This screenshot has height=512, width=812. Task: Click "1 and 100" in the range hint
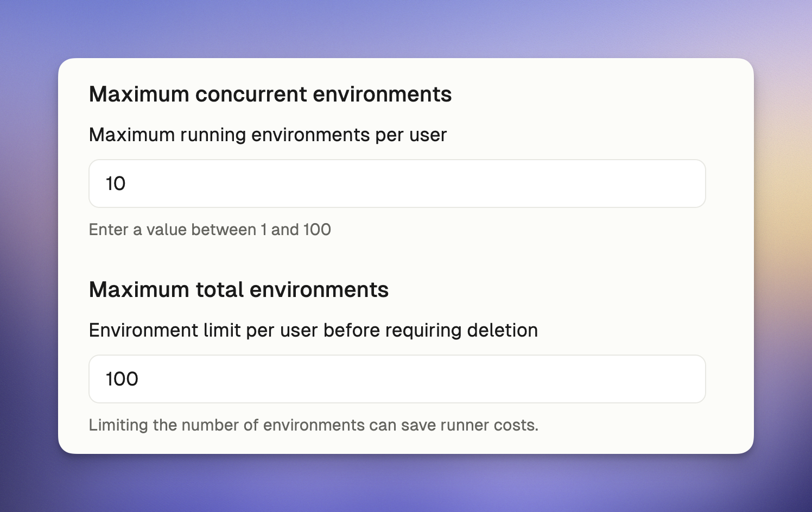coord(296,230)
